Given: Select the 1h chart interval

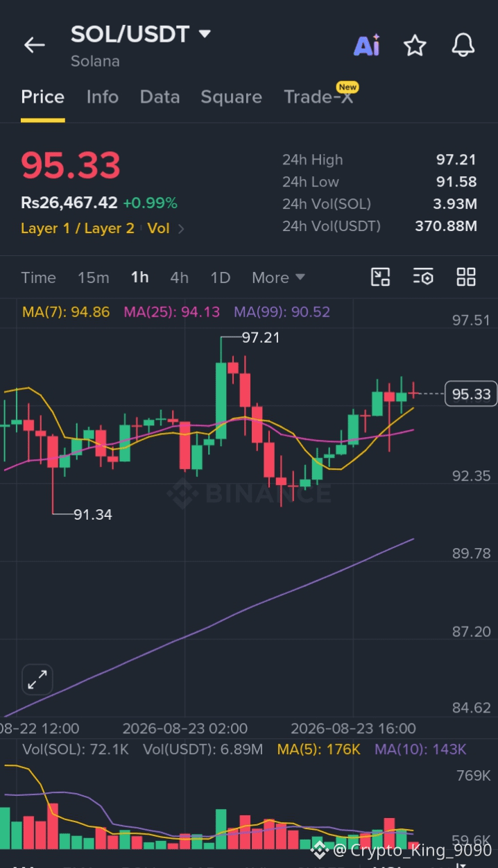Looking at the screenshot, I should point(139,278).
